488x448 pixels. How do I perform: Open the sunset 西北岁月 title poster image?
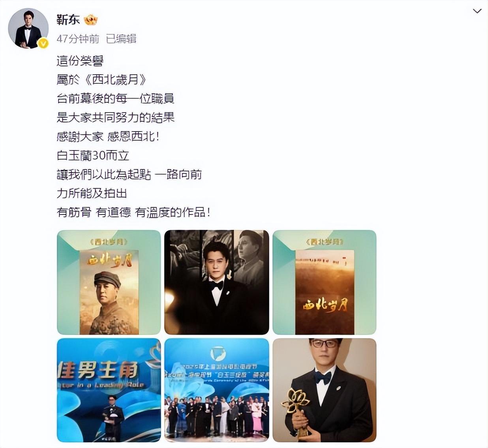pos(325,282)
